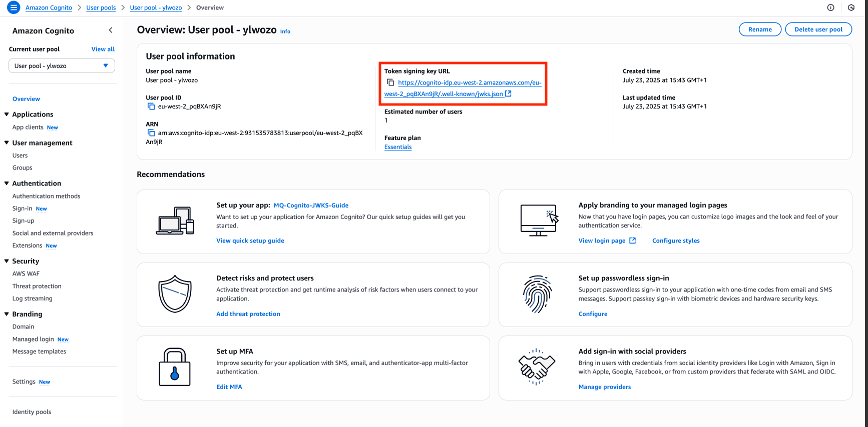The image size is (868, 427).
Task: Collapse the Security navigation group
Action: (7, 261)
